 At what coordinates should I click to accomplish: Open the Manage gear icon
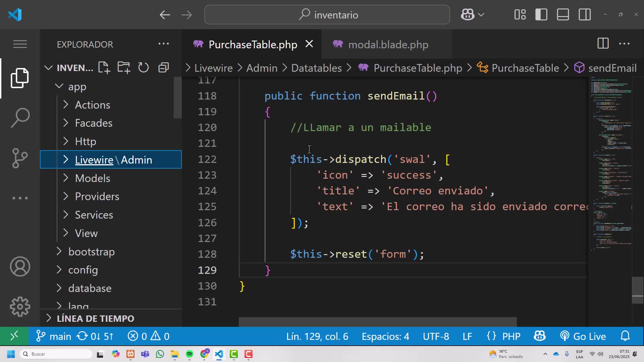[x=20, y=307]
